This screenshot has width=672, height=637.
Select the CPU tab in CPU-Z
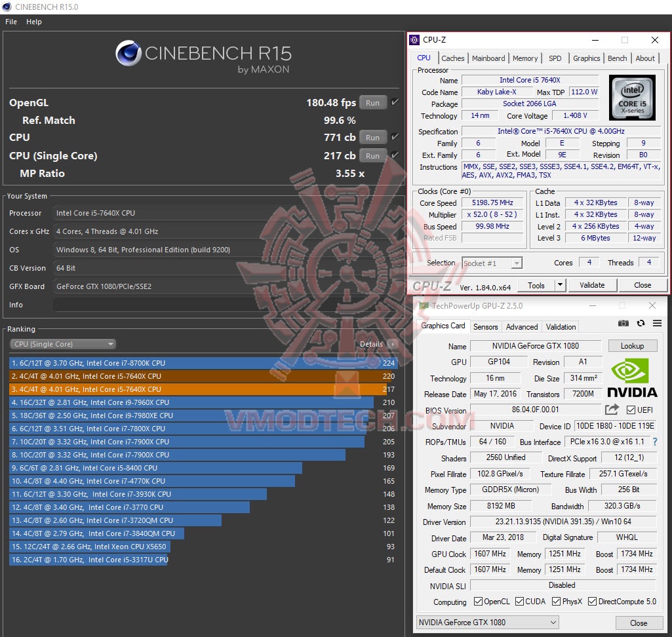[x=424, y=58]
